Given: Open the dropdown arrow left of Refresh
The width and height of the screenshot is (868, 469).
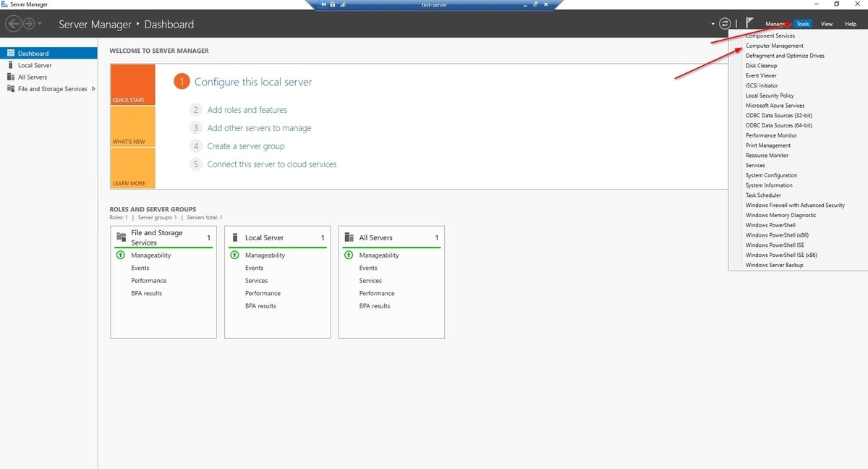Looking at the screenshot, I should 712,24.
